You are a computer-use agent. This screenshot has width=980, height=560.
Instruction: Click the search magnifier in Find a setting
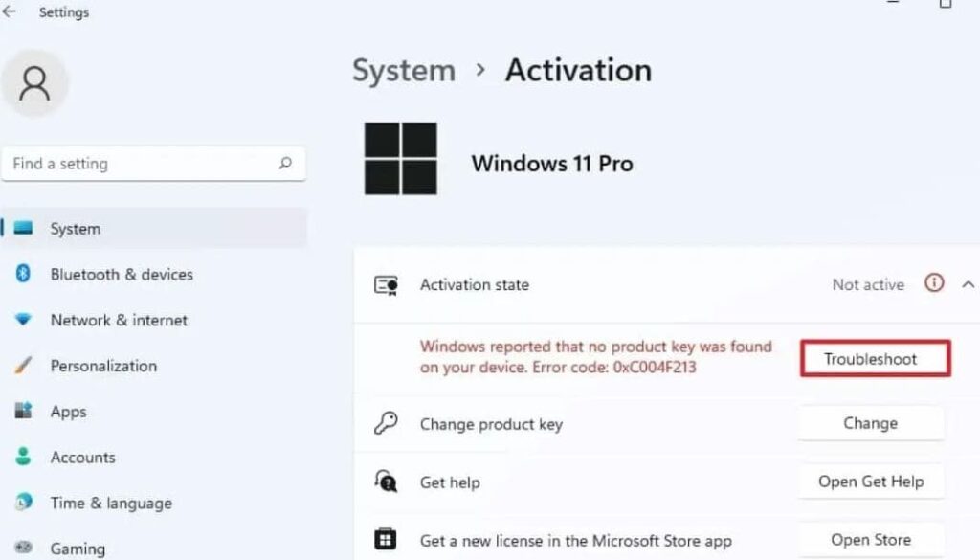286,164
